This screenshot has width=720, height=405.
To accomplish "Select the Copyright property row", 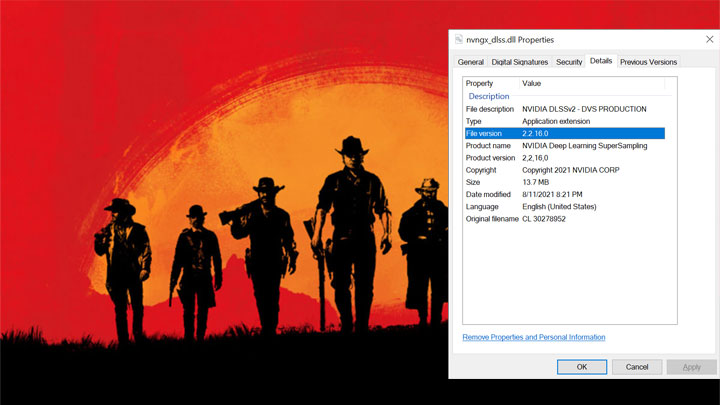I will pos(565,170).
